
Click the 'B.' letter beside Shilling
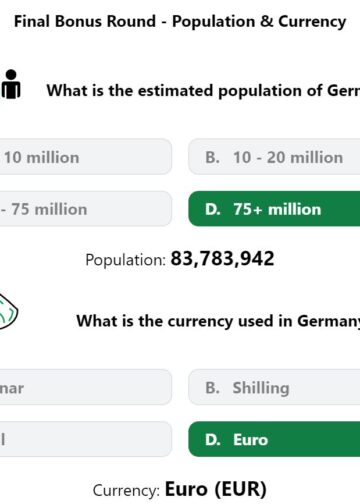212,388
